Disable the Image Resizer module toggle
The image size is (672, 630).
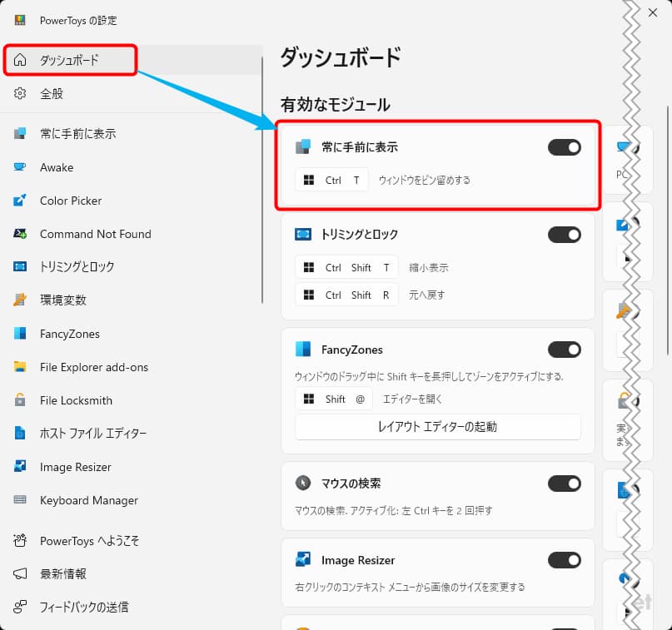(x=564, y=560)
